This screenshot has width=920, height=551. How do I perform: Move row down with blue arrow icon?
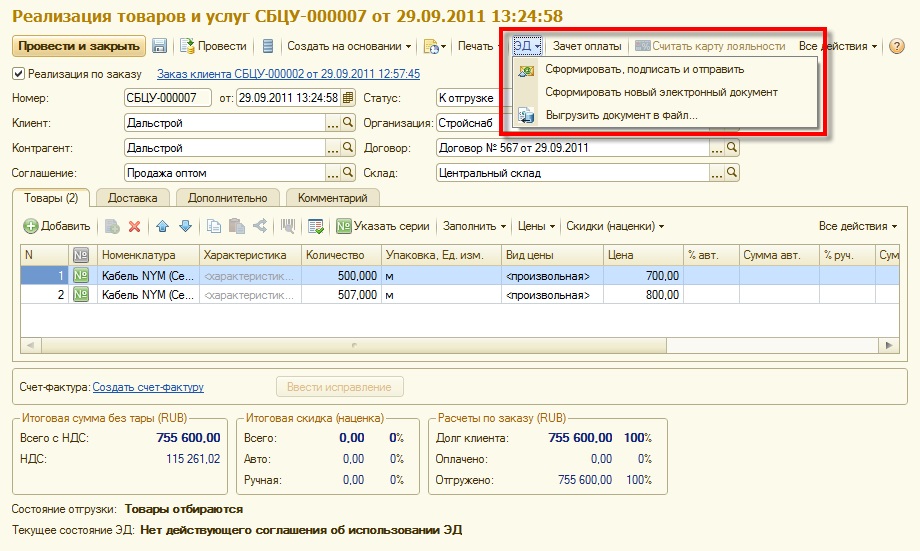point(185,227)
